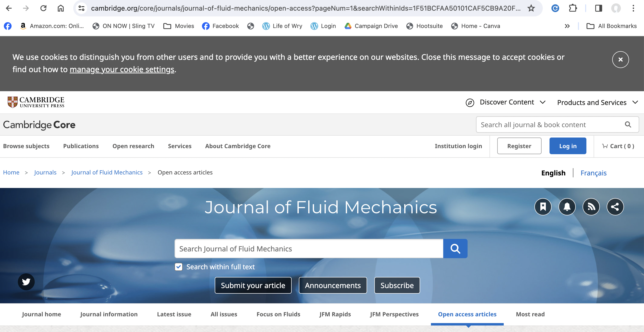Click the manage your cookie settings link
Image resolution: width=644 pixels, height=332 pixels.
pos(122,69)
